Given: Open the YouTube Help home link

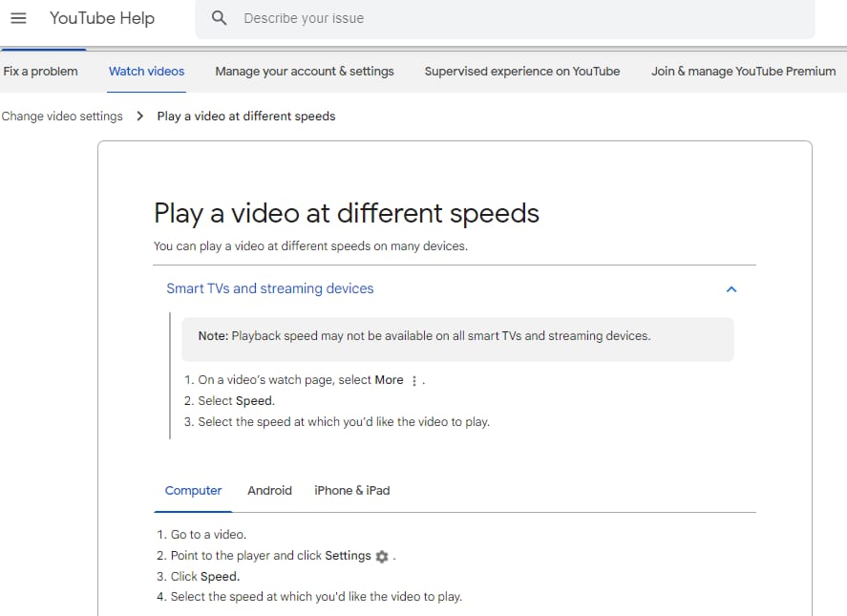Looking at the screenshot, I should tap(102, 18).
